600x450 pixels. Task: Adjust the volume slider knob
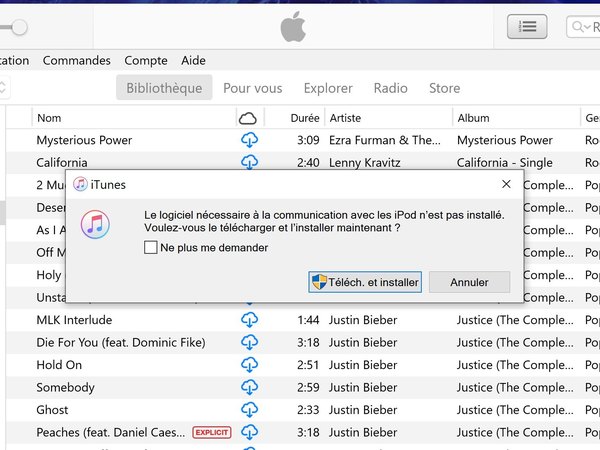19,28
